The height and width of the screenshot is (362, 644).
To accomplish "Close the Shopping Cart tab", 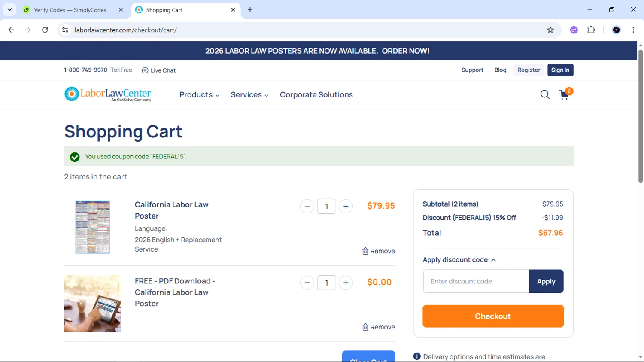I will tap(233, 10).
